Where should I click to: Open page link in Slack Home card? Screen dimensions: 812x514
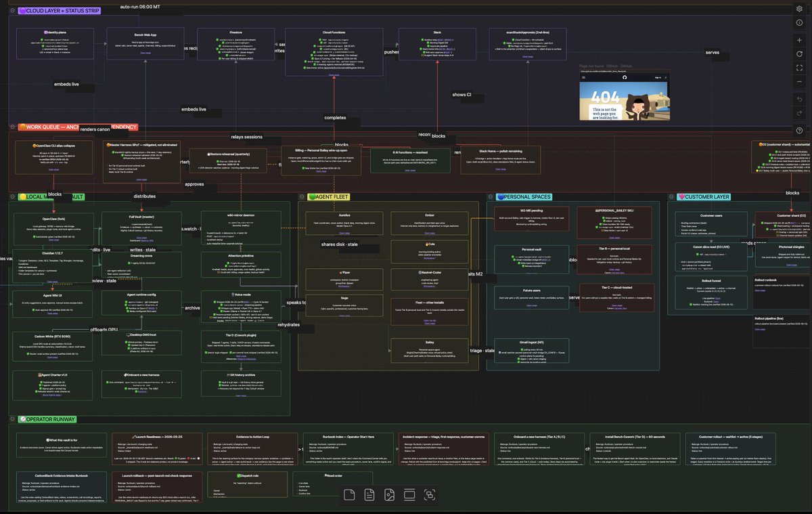click(x=500, y=169)
